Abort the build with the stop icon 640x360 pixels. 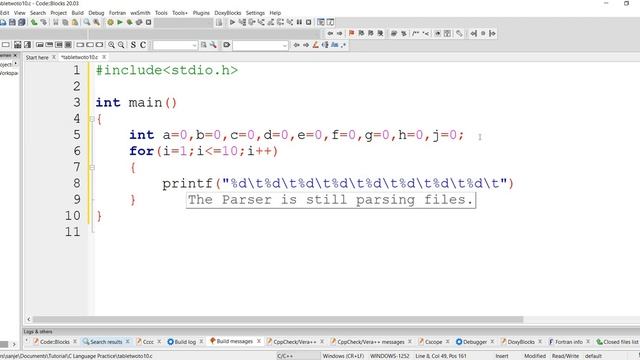(149, 22)
